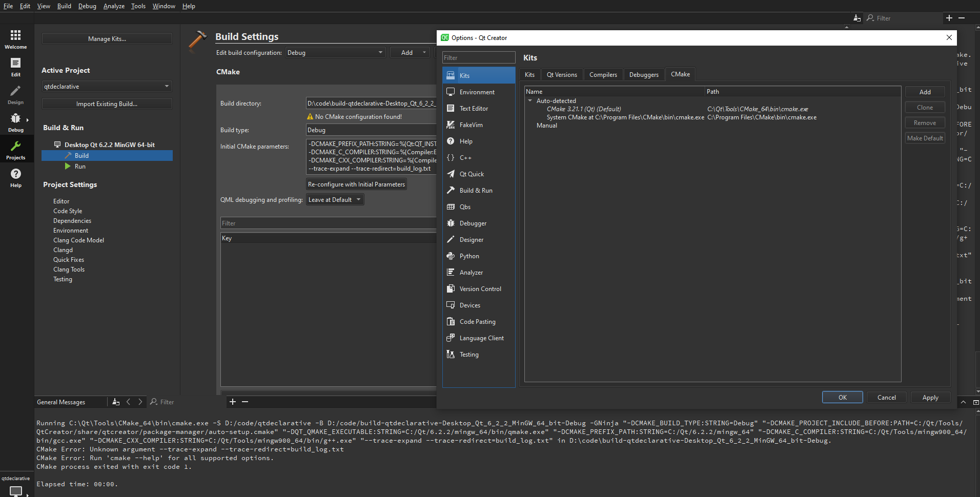Screen dimensions: 980x497
Task: Switch to Compilers tab
Action: (603, 74)
